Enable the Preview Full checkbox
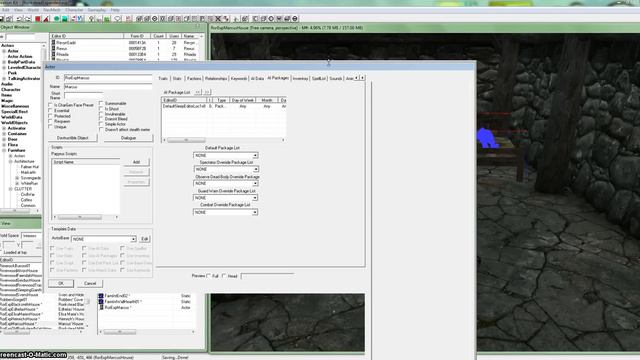 pos(209,276)
